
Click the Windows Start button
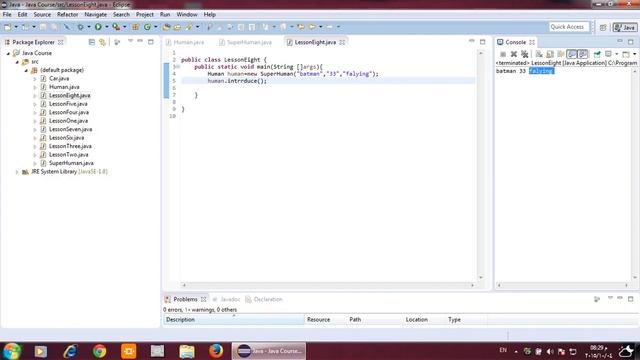point(12,351)
